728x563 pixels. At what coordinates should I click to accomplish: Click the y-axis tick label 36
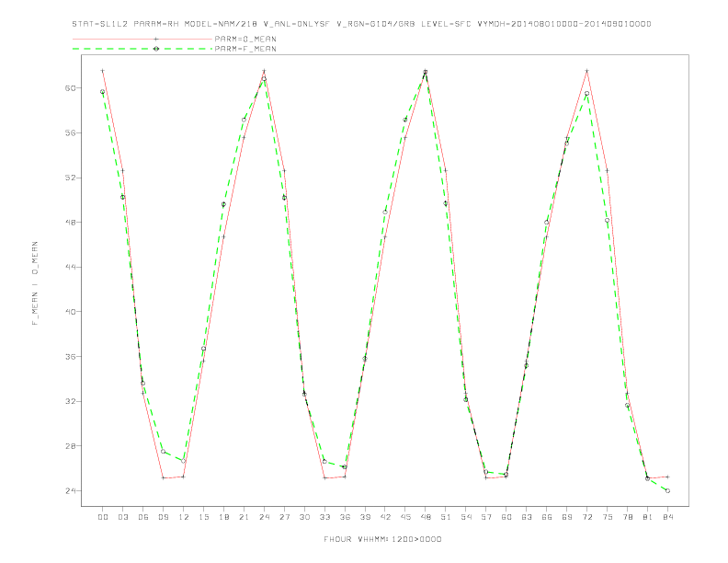(71, 357)
